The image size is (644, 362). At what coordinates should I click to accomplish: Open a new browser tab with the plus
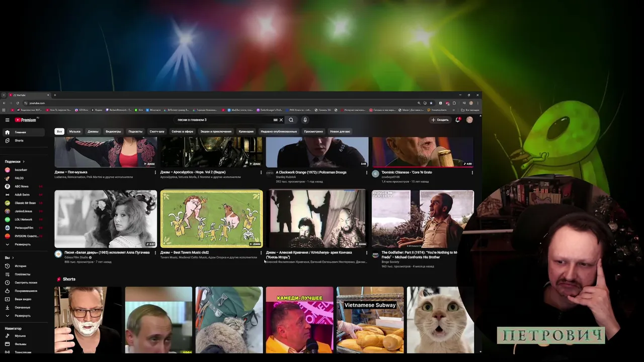click(x=55, y=95)
